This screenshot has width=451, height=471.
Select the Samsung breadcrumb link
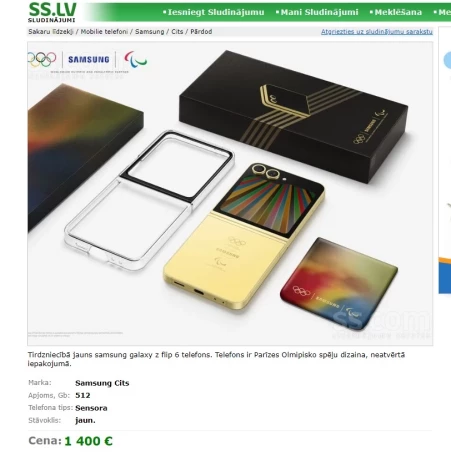tap(150, 32)
